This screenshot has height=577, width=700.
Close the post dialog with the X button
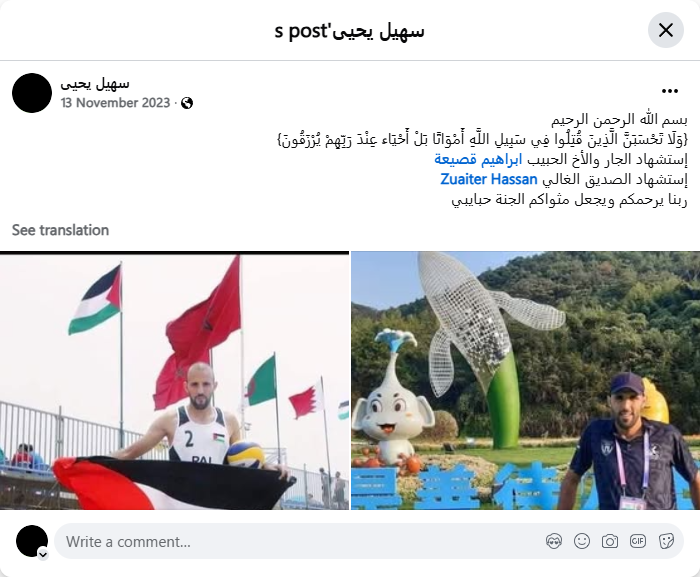(x=666, y=30)
